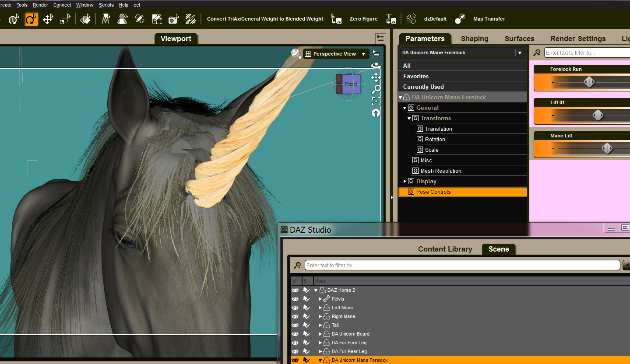Screen dimensions: 630x364
Task: Click the figure-save icon before Zero Figure
Action: point(336,19)
